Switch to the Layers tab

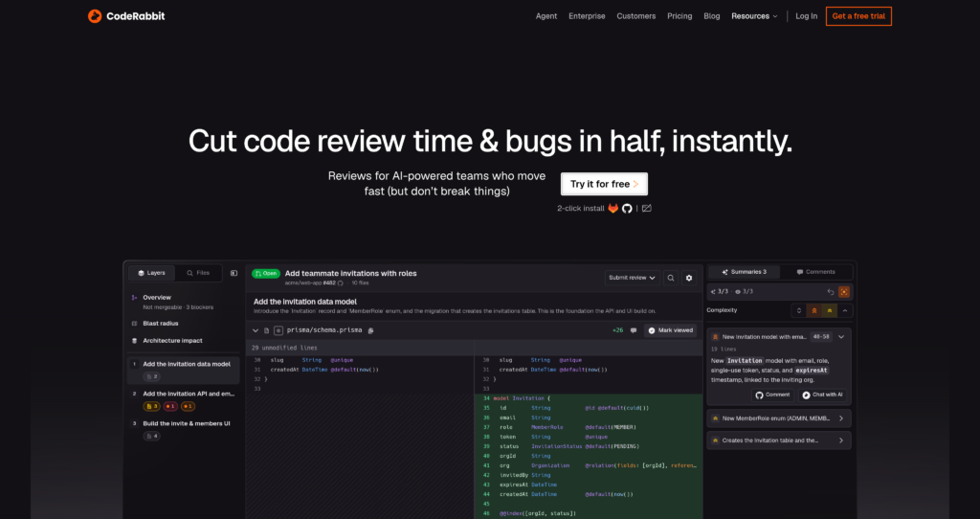pyautogui.click(x=152, y=273)
